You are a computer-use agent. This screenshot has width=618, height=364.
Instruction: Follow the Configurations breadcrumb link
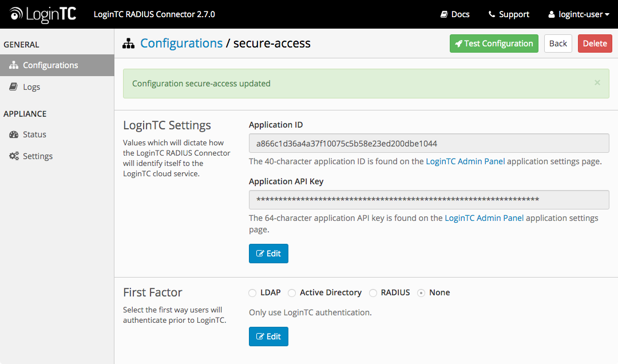point(181,43)
